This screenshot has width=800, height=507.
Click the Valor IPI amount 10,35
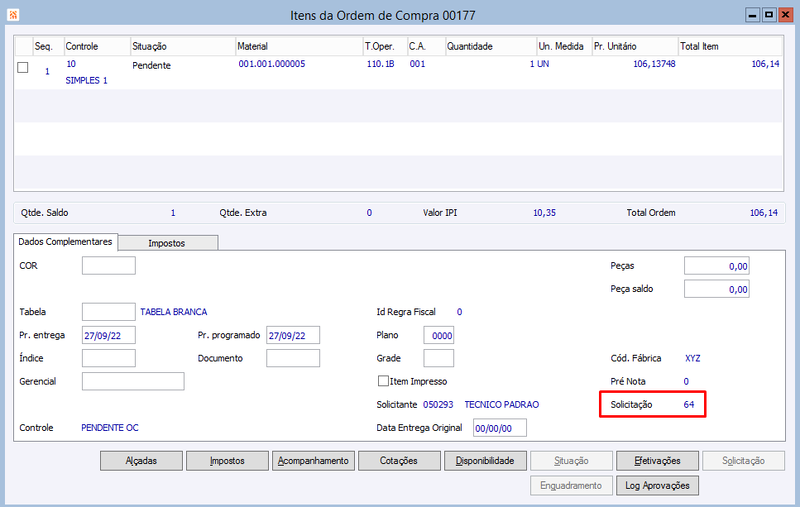click(x=544, y=213)
